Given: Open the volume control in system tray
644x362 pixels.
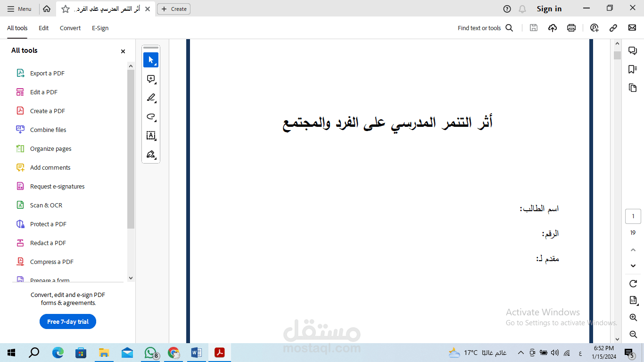Looking at the screenshot, I should tap(555, 353).
